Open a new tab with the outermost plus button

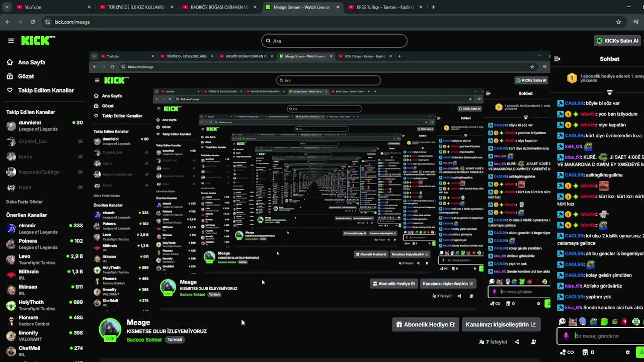(x=433, y=7)
